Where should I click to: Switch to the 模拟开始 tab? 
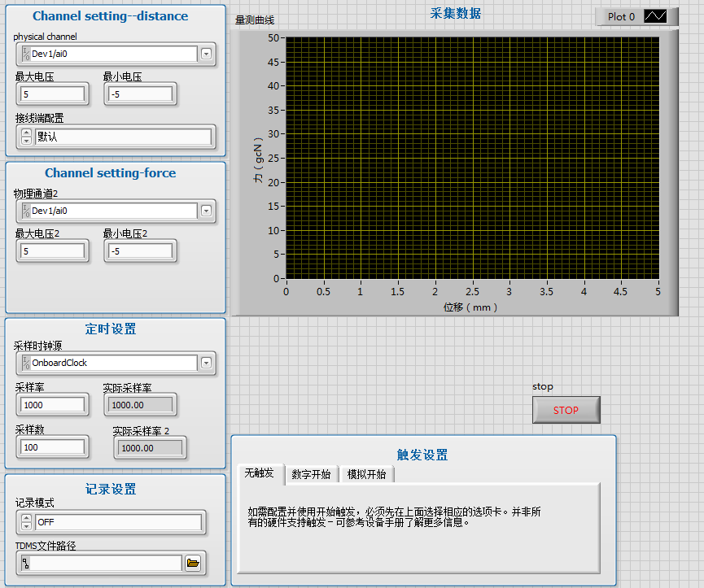366,474
